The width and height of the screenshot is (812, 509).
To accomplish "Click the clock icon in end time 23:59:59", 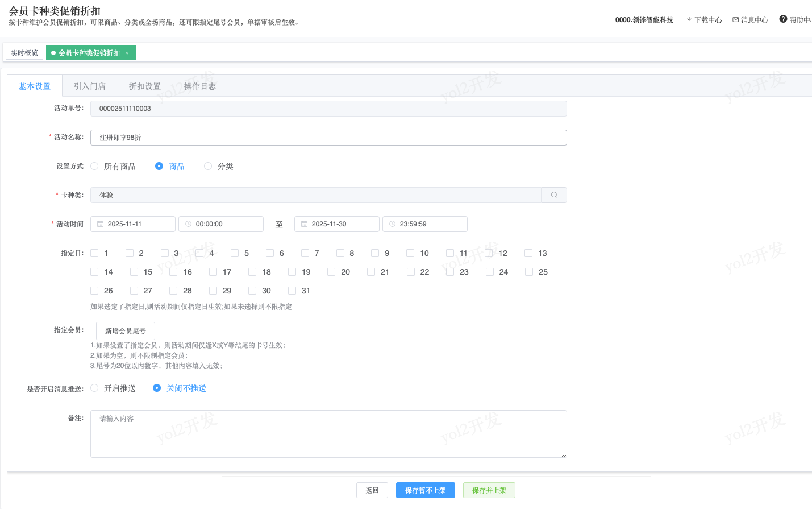I will pyautogui.click(x=393, y=224).
